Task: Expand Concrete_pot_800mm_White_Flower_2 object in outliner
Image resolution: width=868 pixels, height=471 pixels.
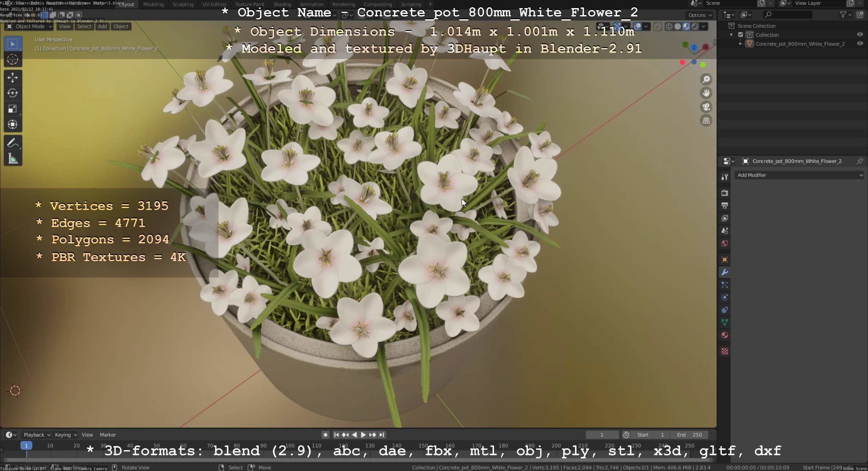Action: (740, 44)
